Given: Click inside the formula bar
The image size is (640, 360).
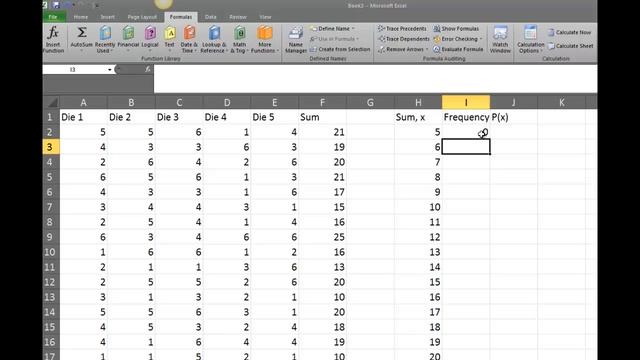Looking at the screenshot, I should (376, 78).
